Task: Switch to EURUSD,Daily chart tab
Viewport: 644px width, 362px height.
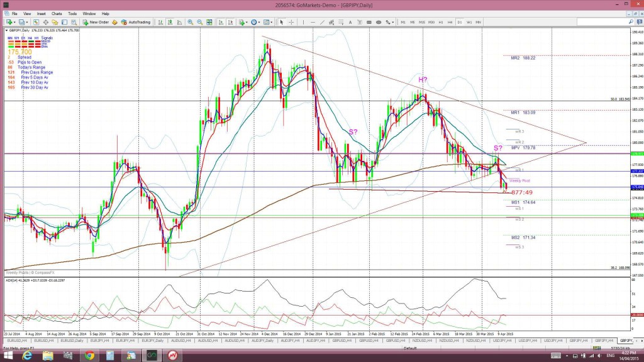Action: (72, 341)
